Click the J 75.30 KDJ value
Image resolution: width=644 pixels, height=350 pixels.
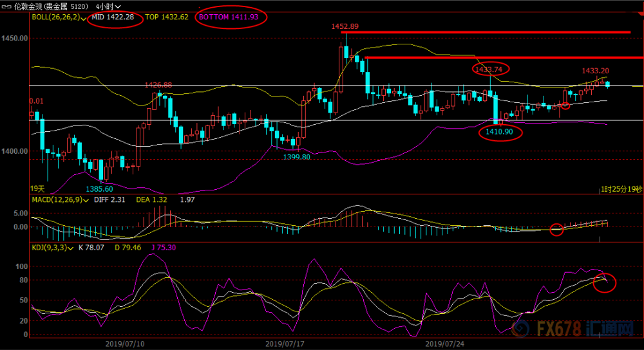coord(164,248)
